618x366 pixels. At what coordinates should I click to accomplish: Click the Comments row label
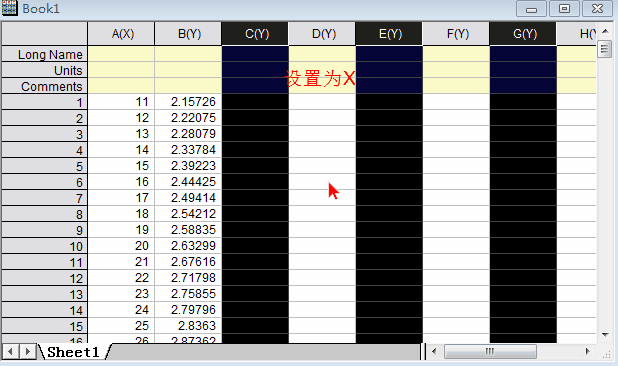45,86
